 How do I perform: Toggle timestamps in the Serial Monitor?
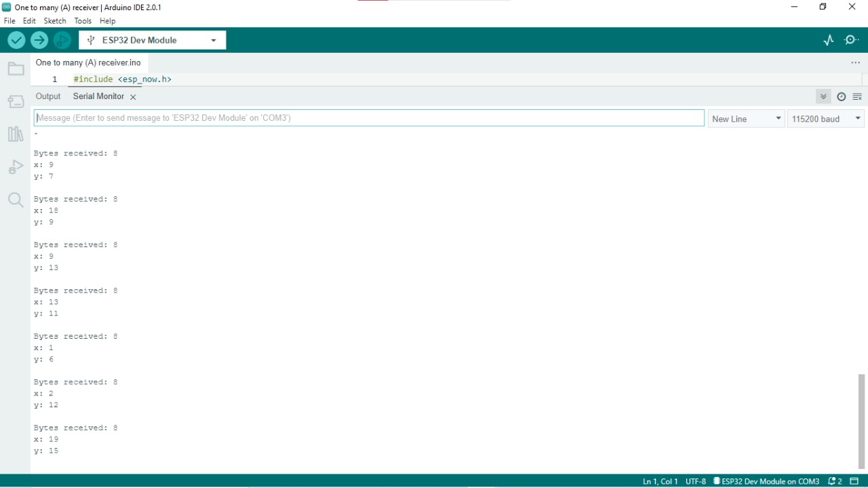(x=841, y=96)
